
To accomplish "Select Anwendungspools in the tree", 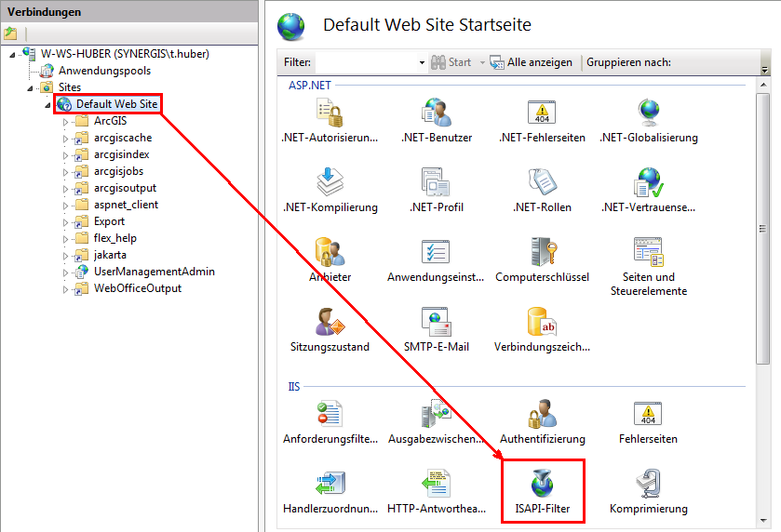I will 104,71.
